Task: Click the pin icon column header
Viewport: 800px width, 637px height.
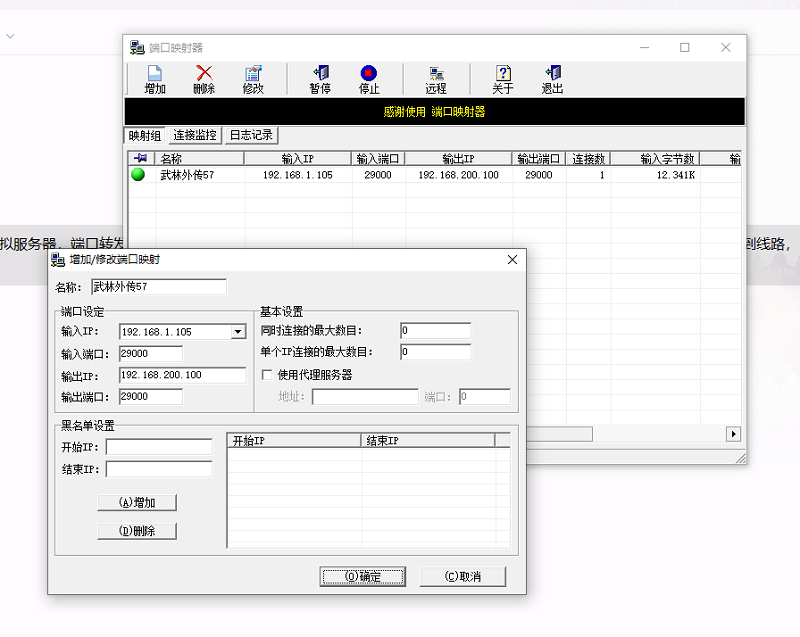Action: [141, 158]
